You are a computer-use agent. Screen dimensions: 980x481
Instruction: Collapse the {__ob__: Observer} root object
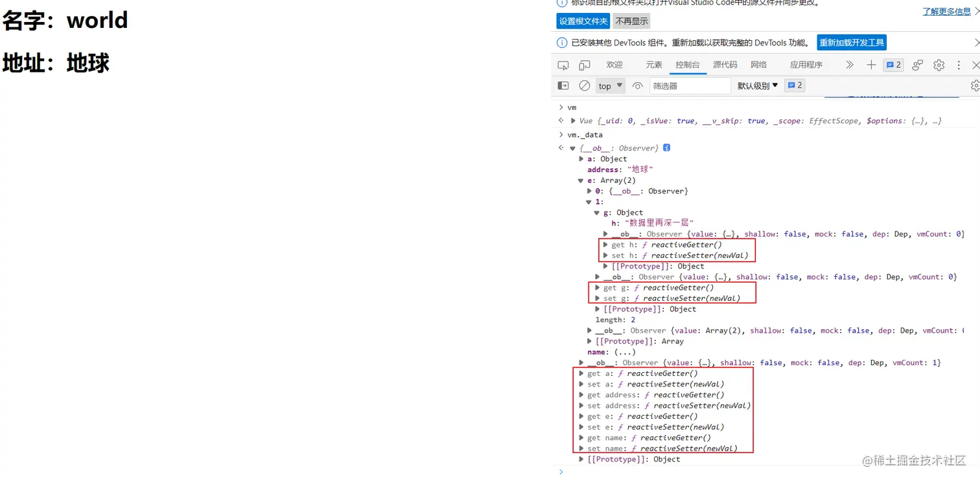[573, 148]
